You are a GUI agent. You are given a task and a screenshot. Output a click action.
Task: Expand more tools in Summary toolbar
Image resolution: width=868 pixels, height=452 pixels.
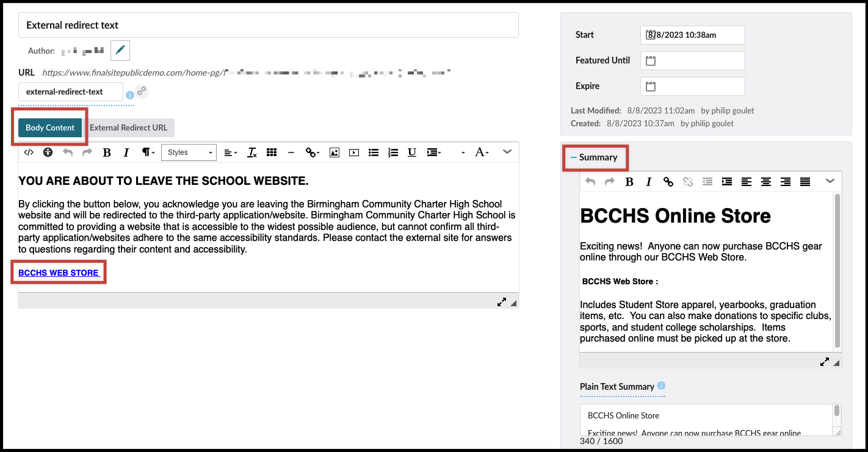[x=830, y=181]
